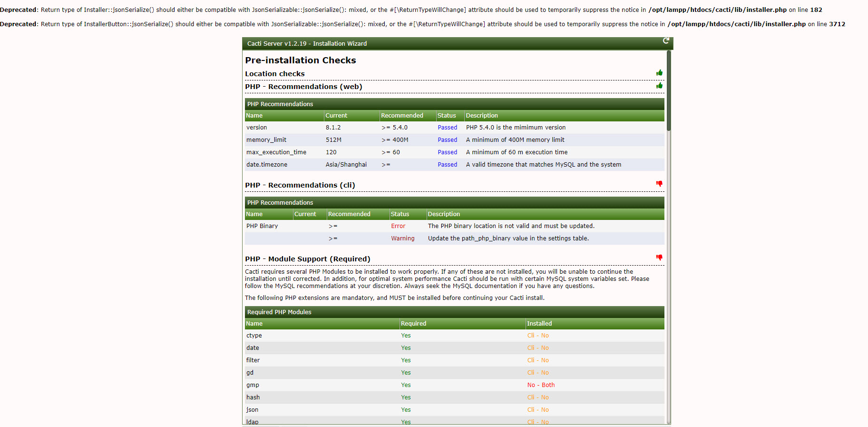Click 'Cli - No' status in gd row
The height and width of the screenshot is (427, 868).
[x=538, y=373]
